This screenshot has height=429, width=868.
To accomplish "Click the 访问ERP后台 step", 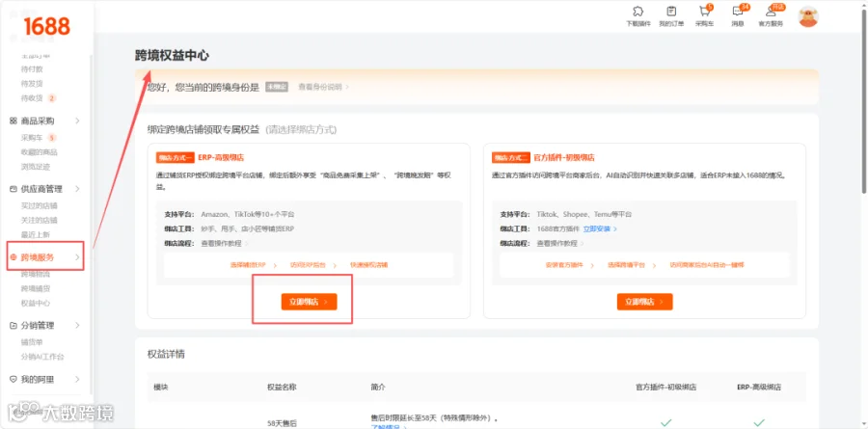I will (308, 265).
